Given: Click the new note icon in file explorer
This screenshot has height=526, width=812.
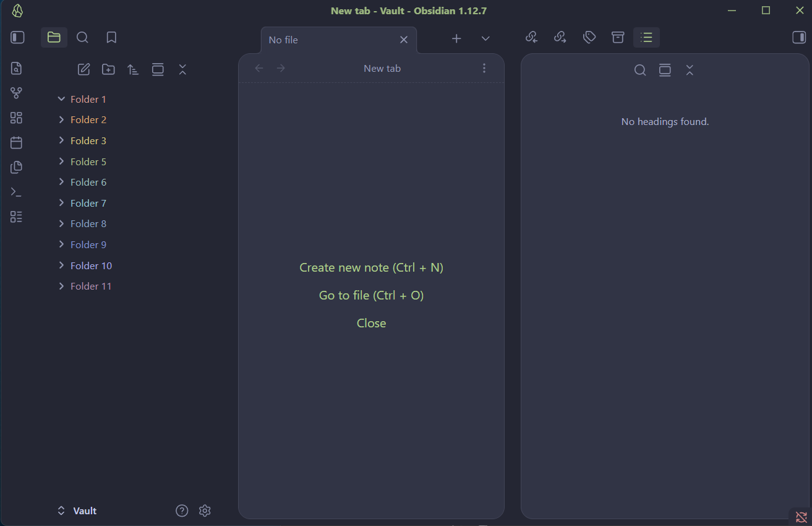Looking at the screenshot, I should point(83,69).
